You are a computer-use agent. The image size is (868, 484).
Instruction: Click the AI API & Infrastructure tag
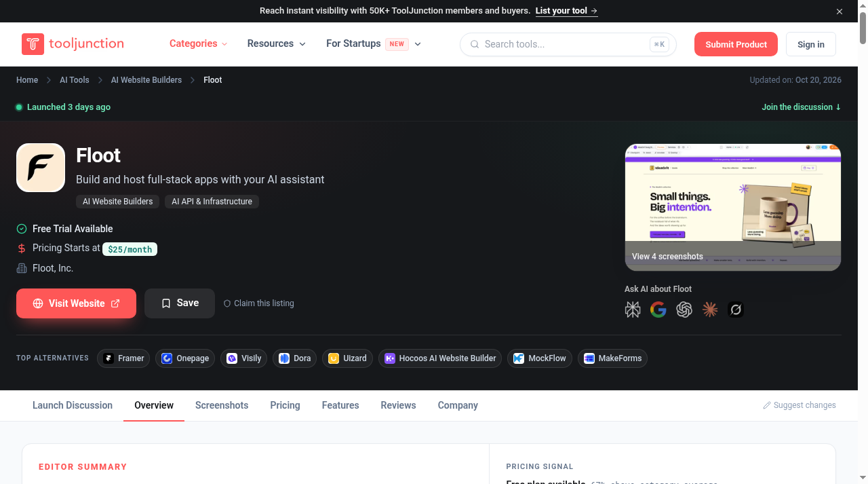[212, 202]
